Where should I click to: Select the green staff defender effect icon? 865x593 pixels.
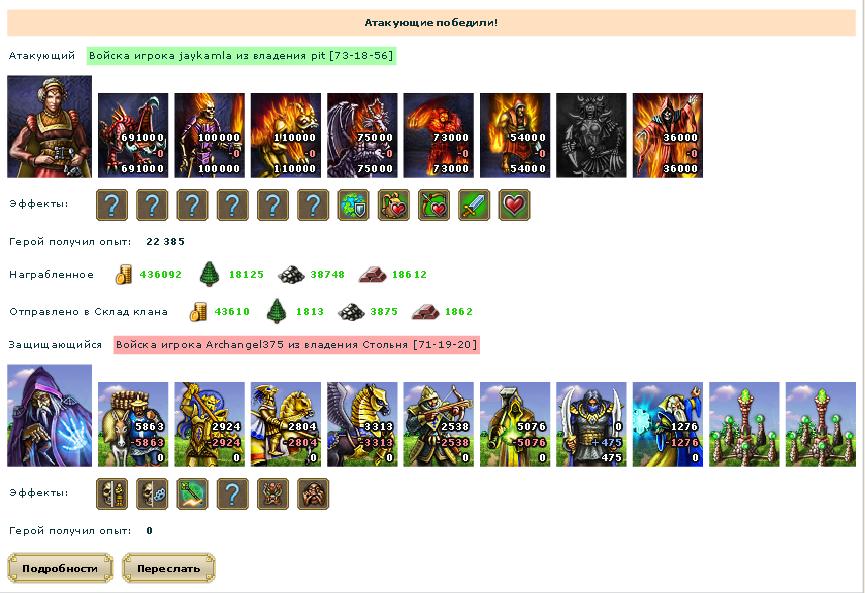pyautogui.click(x=193, y=494)
